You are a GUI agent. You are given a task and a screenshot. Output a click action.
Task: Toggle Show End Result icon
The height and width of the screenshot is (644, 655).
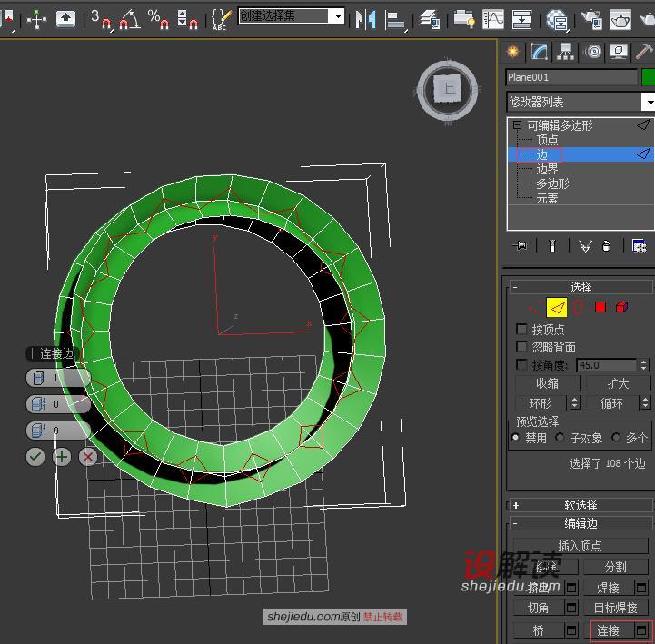pos(552,246)
